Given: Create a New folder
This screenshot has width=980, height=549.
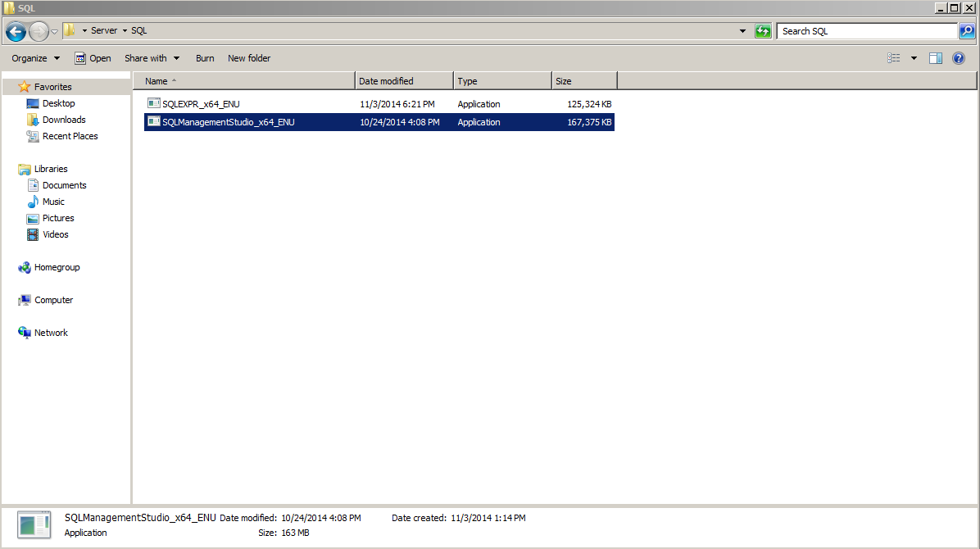Looking at the screenshot, I should 249,58.
